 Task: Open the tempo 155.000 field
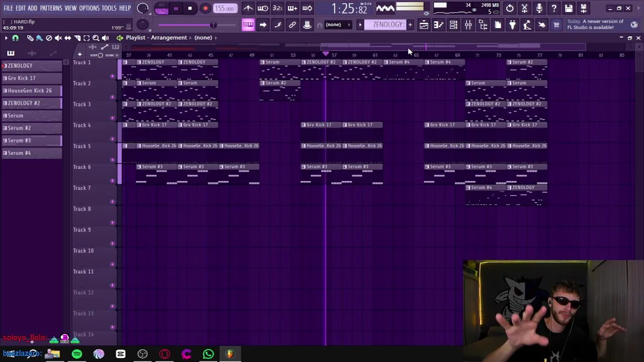(x=224, y=9)
